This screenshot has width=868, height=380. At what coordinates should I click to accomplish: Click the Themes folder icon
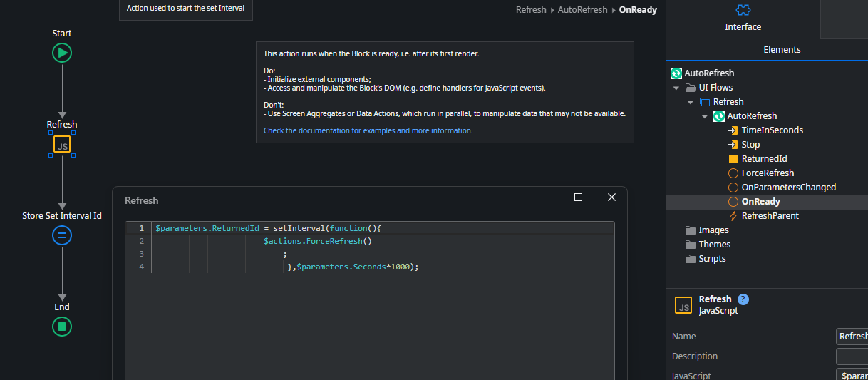tap(690, 245)
